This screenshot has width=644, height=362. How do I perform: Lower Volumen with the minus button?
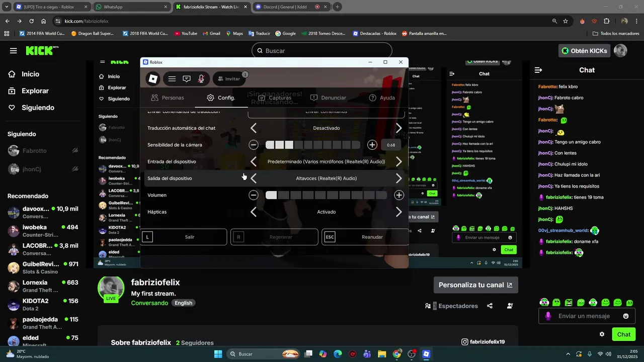click(254, 195)
